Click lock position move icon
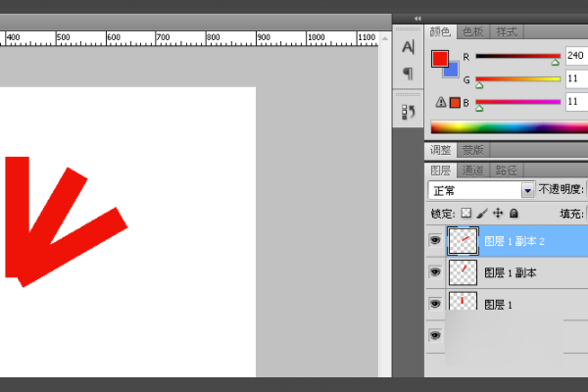This screenshot has width=588, height=392. tap(498, 213)
